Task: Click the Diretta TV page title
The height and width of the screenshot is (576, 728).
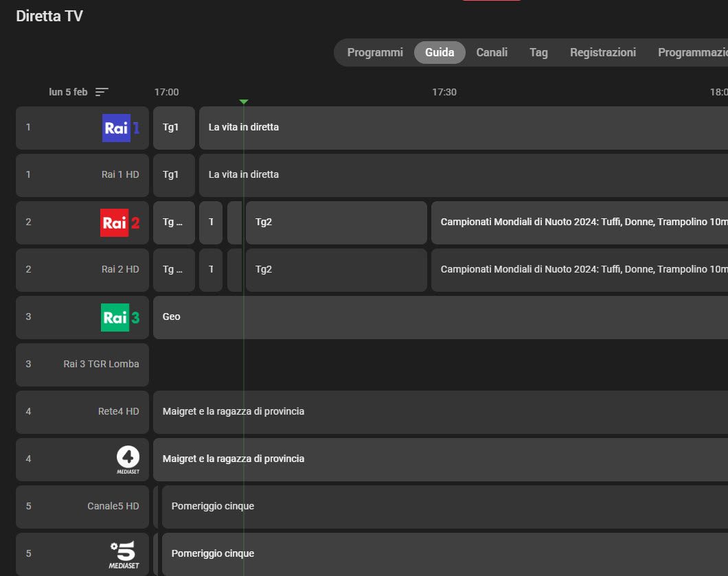Action: (x=49, y=16)
